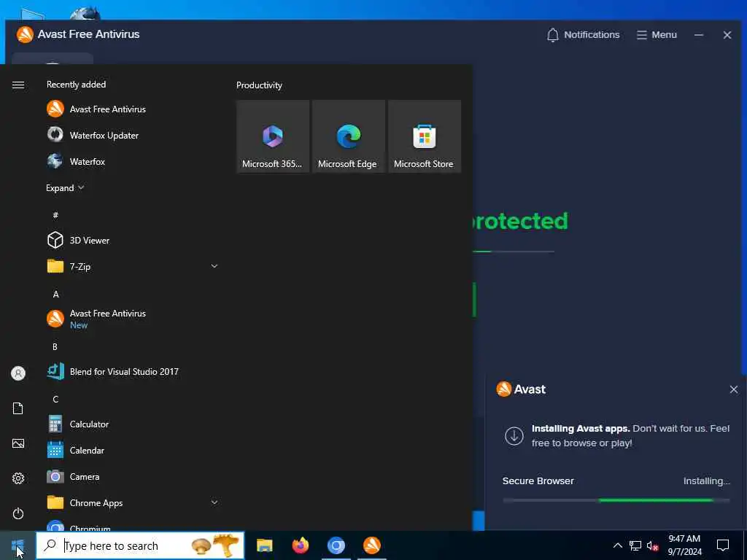Switch to Avast on the taskbar

pyautogui.click(x=372, y=545)
